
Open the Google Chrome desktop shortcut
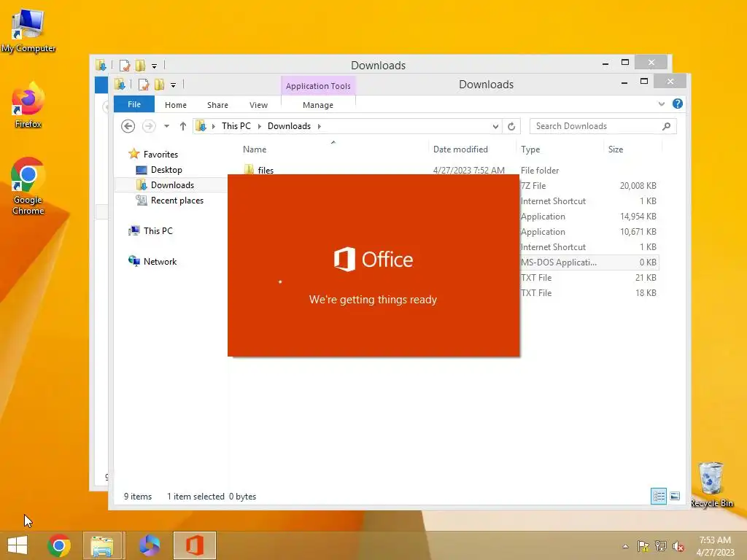click(x=28, y=186)
